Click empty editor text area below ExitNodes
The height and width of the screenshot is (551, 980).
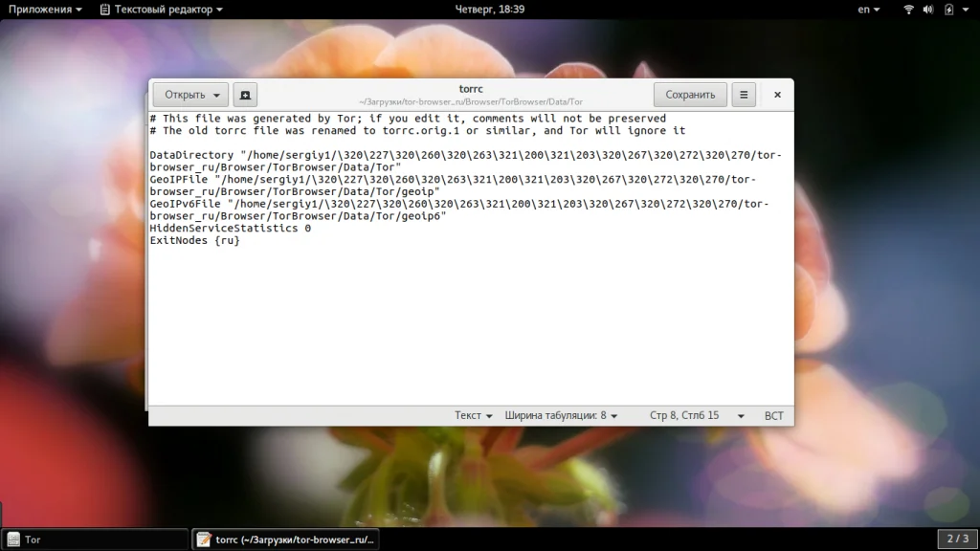point(471,325)
